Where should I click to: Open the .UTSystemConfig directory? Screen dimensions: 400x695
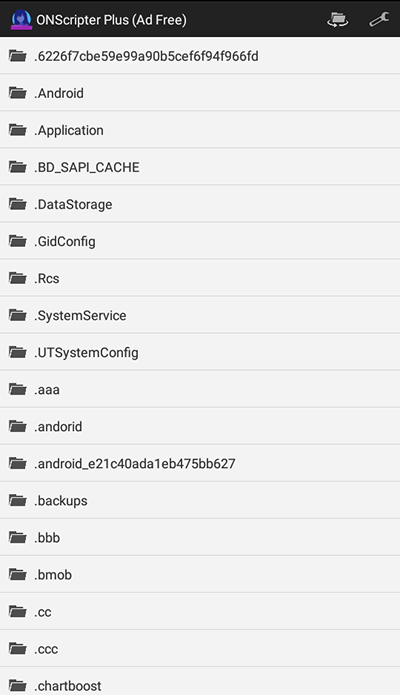[200, 352]
